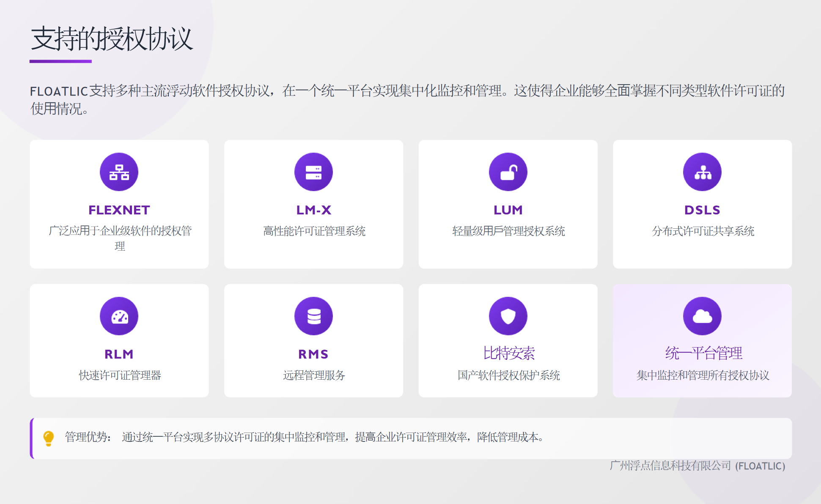The width and height of the screenshot is (821, 504).
Task: Click the DSLS card heading
Action: (702, 210)
